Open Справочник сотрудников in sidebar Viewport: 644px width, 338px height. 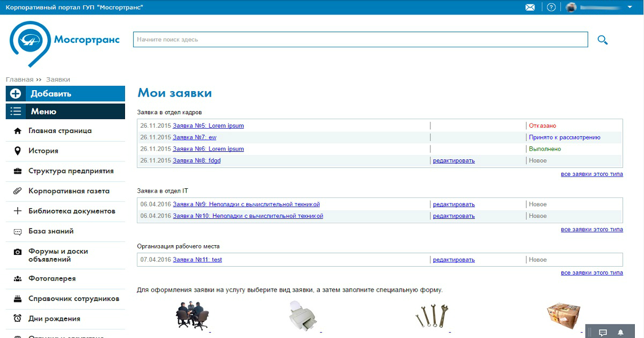(x=74, y=298)
